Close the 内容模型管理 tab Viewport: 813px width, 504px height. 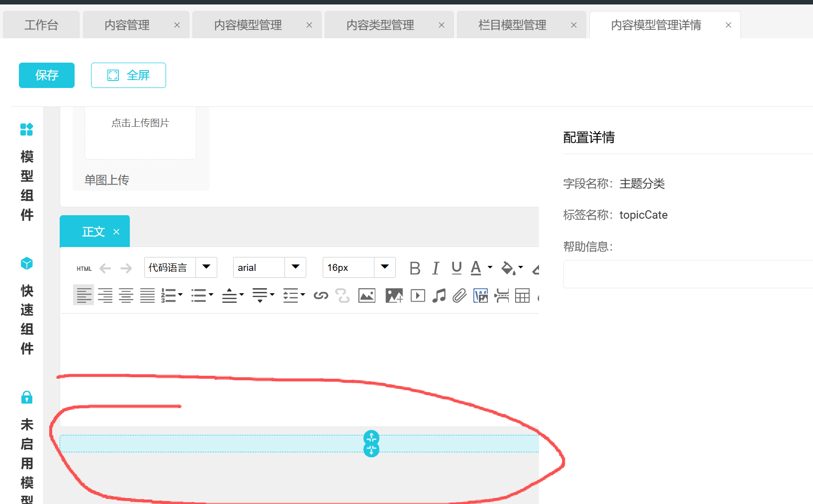point(309,25)
